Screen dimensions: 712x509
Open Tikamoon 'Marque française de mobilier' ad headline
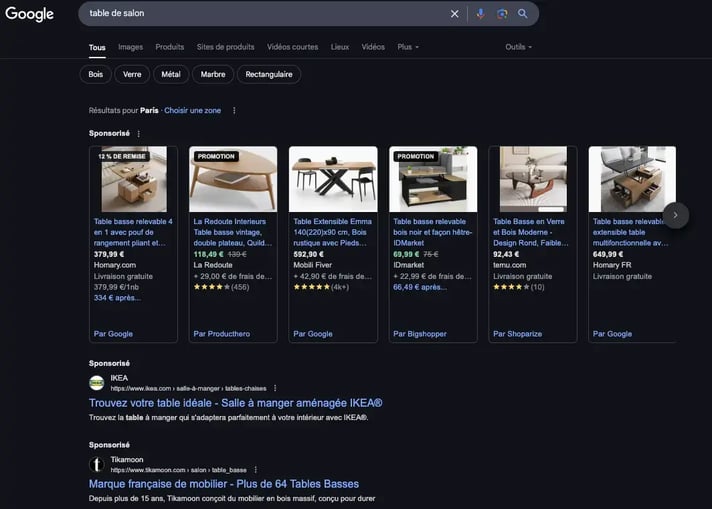(224, 484)
